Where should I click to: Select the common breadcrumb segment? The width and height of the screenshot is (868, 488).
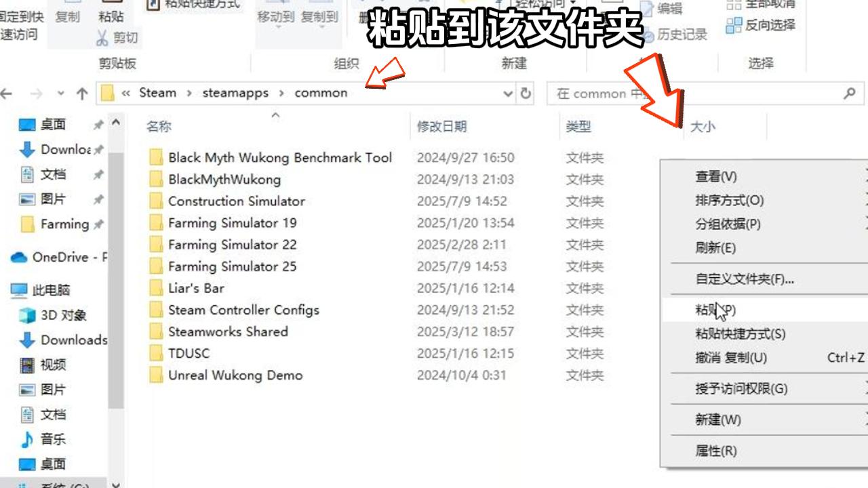tap(321, 93)
